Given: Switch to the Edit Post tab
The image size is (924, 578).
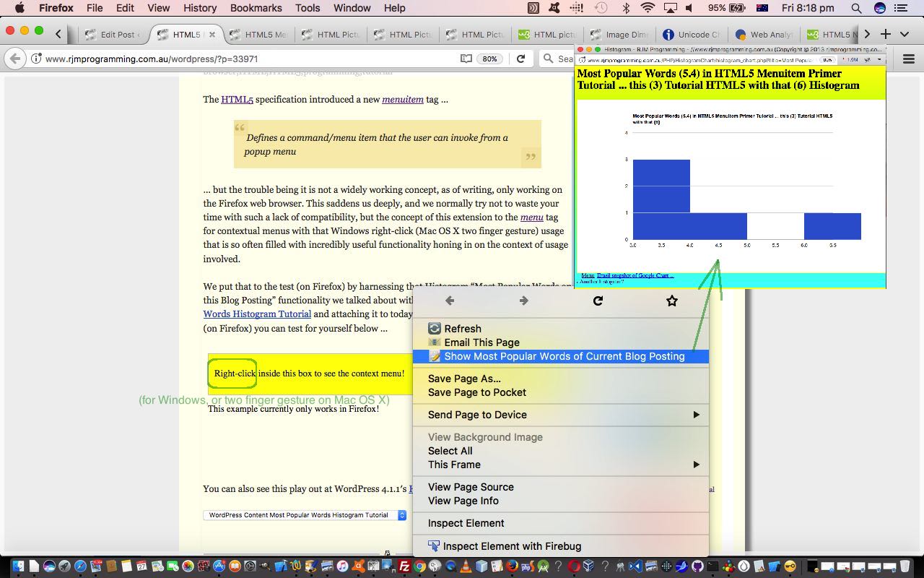Looking at the screenshot, I should [114, 34].
